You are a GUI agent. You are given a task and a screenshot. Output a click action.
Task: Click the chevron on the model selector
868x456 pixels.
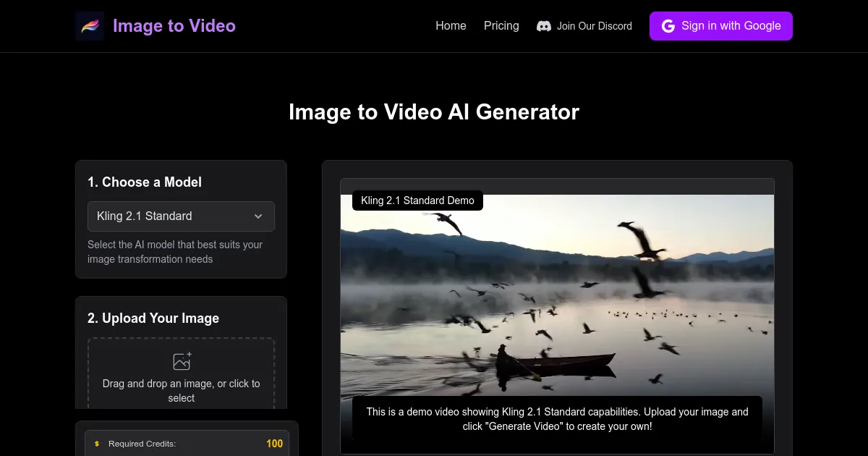click(x=258, y=216)
